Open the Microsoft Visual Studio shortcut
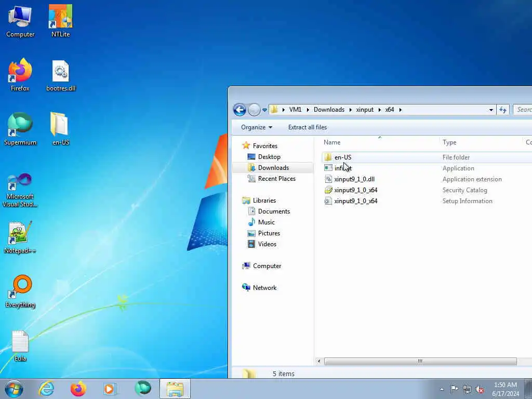This screenshot has width=532, height=399. [x=20, y=190]
